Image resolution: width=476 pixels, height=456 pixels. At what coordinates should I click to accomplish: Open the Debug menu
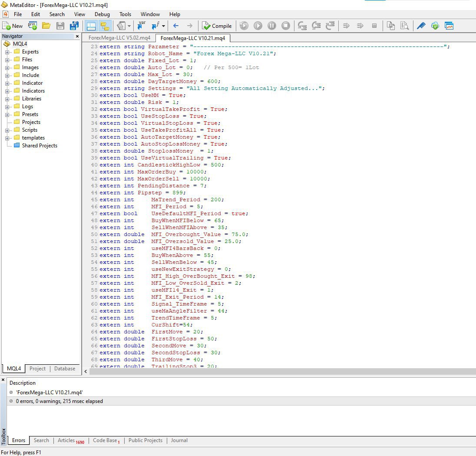(102, 14)
